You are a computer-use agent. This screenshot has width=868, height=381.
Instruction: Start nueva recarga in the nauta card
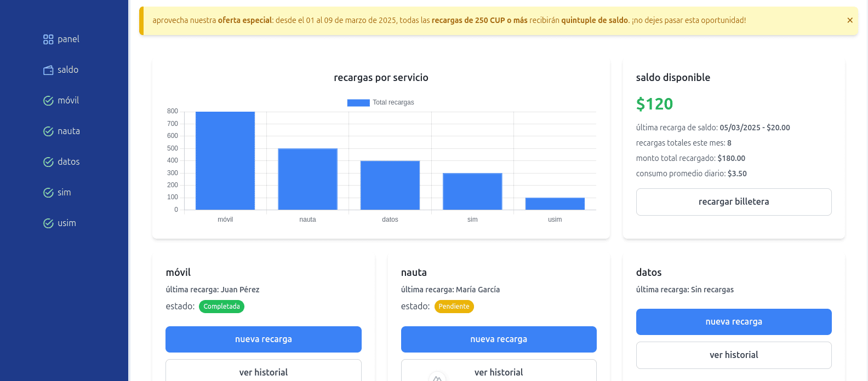pyautogui.click(x=499, y=339)
